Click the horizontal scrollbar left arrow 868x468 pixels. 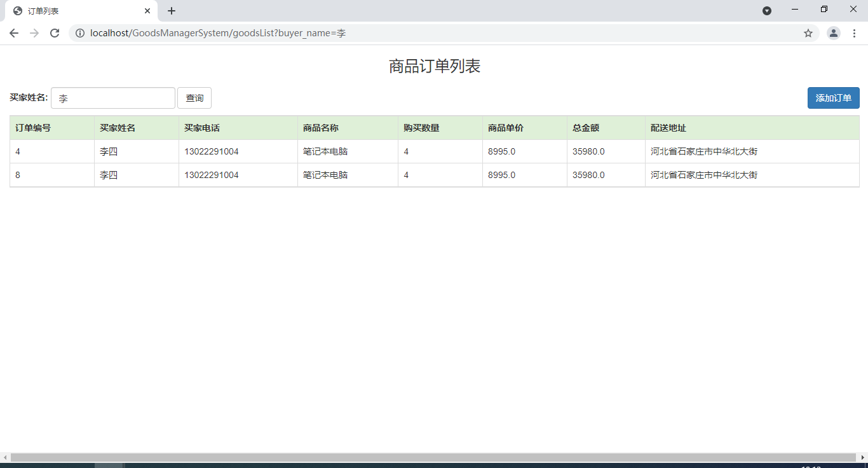(x=5, y=458)
